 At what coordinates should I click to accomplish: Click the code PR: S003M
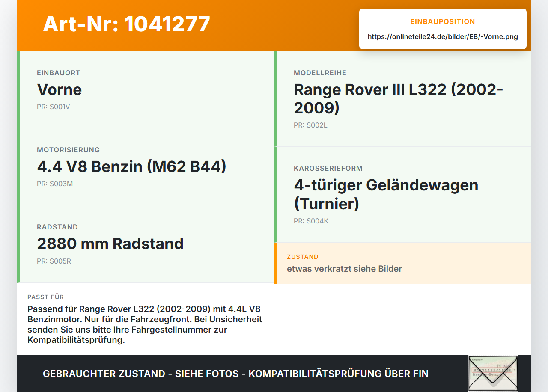pyautogui.click(x=55, y=184)
